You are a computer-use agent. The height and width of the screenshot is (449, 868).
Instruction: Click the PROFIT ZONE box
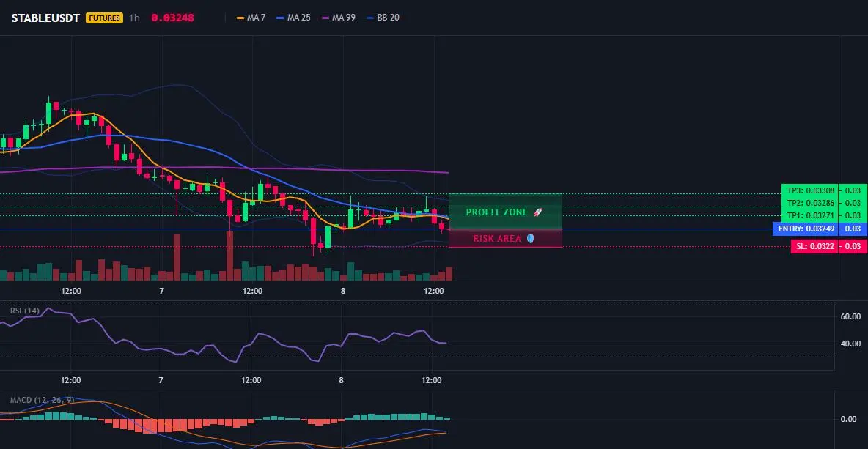coord(505,211)
